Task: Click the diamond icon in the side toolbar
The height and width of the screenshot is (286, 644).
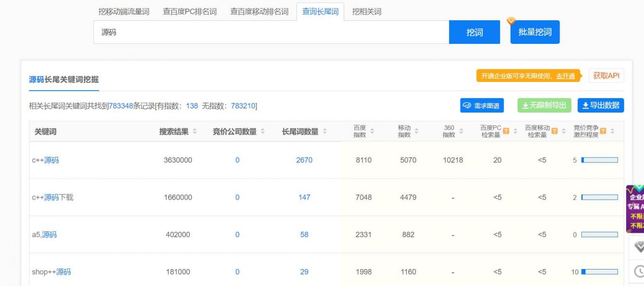Action: 639,247
